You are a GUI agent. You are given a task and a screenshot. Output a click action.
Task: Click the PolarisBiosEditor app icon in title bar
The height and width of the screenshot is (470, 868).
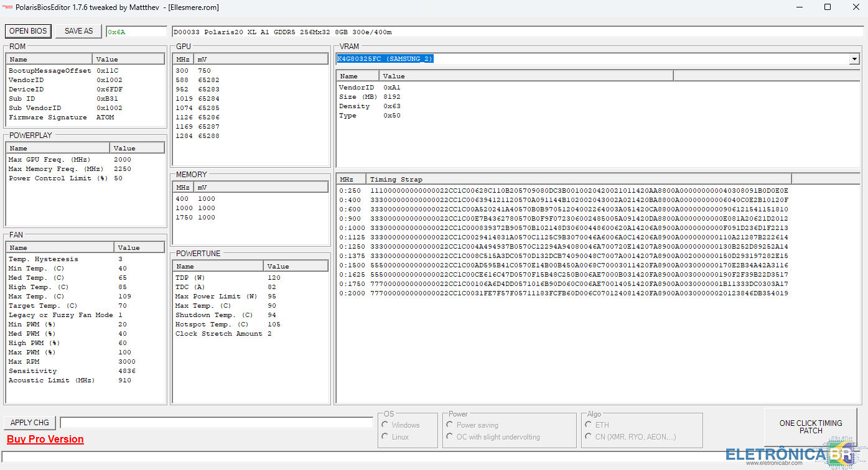[8, 7]
